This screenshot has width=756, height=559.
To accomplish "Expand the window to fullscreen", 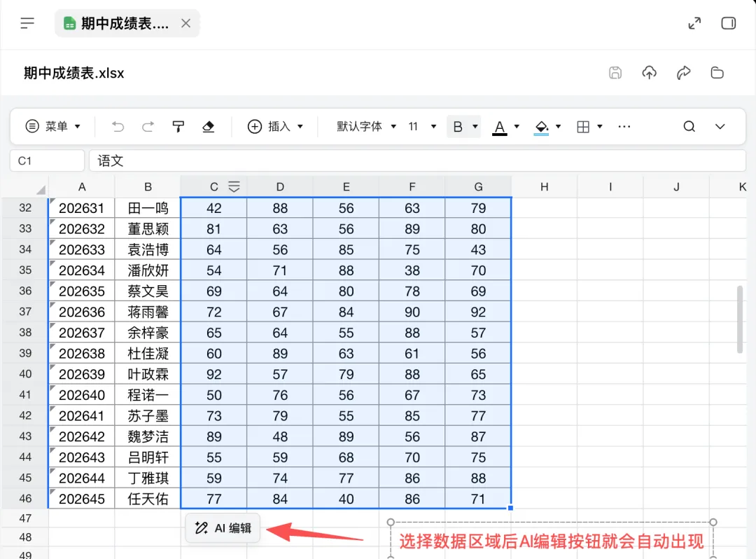I will point(694,23).
